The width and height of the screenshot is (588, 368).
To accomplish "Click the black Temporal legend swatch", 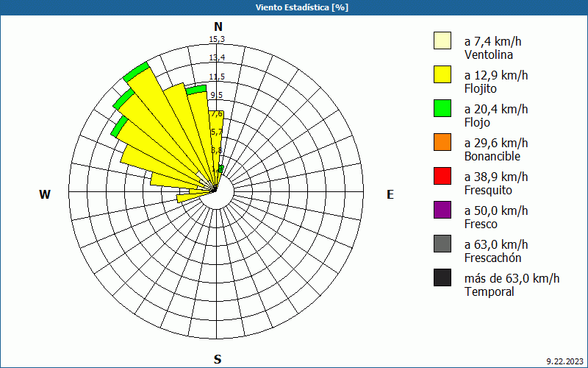I will pos(442,277).
